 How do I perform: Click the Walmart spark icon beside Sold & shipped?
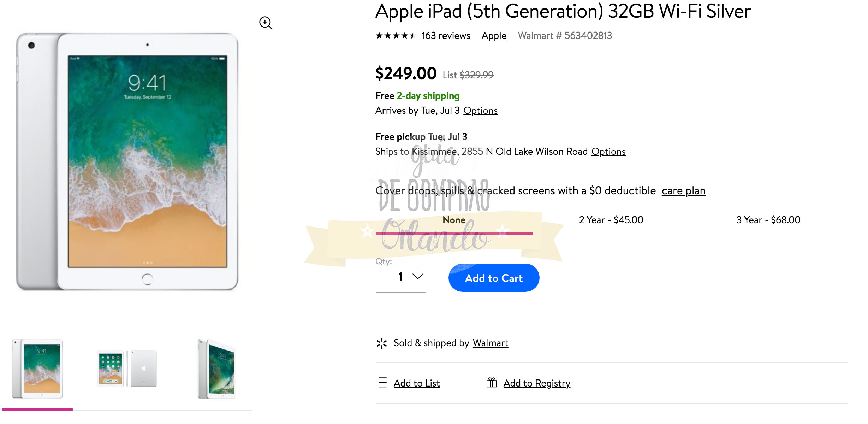[x=382, y=343]
